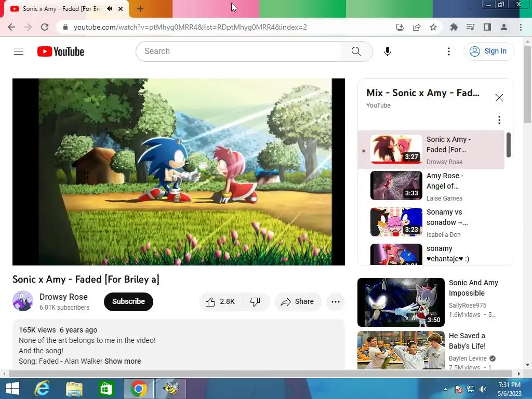Switch to Chrome taskbar button
The width and height of the screenshot is (532, 399).
click(138, 389)
